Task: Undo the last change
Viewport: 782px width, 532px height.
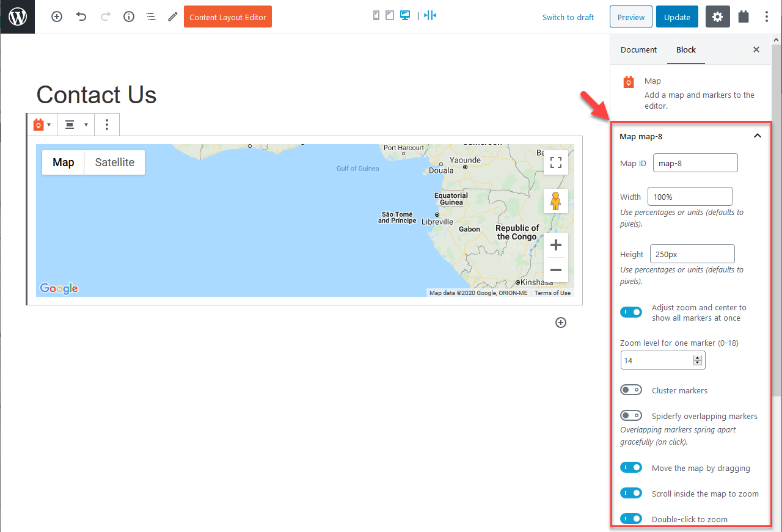Action: pos(81,17)
